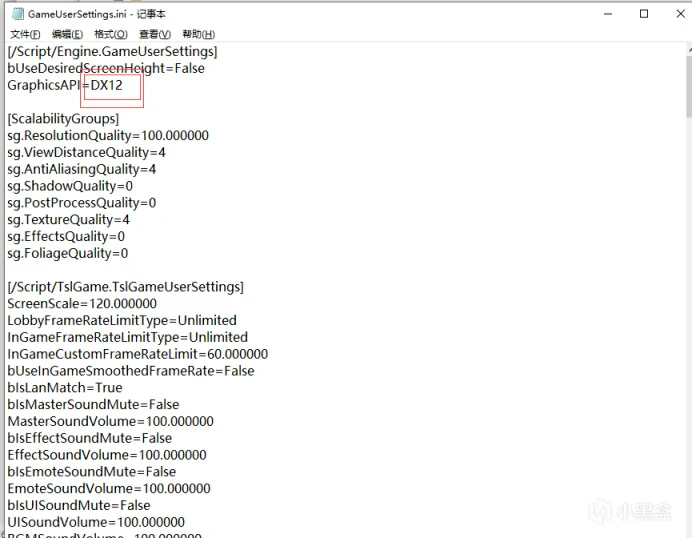Place cursor in the highlighted DX12 value

point(108,86)
